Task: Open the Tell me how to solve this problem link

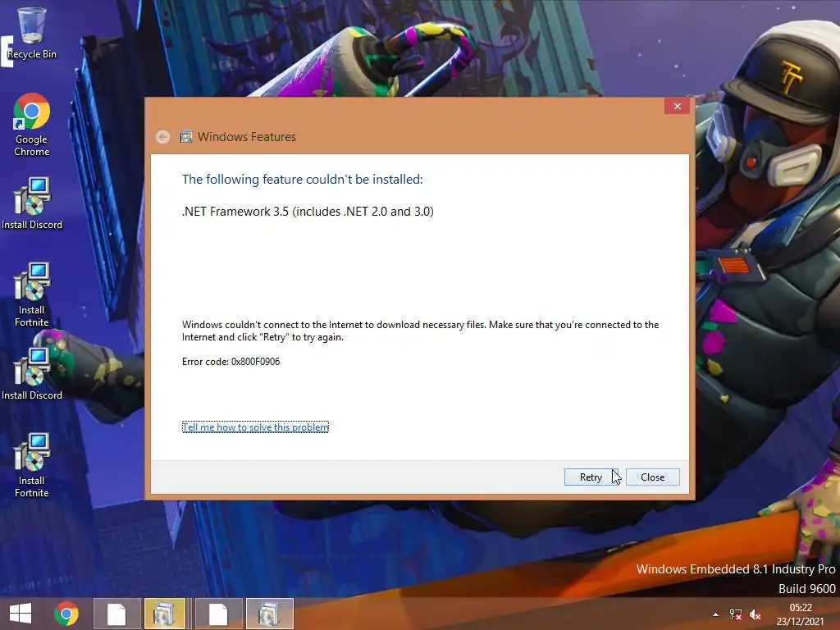Action: coord(255,427)
